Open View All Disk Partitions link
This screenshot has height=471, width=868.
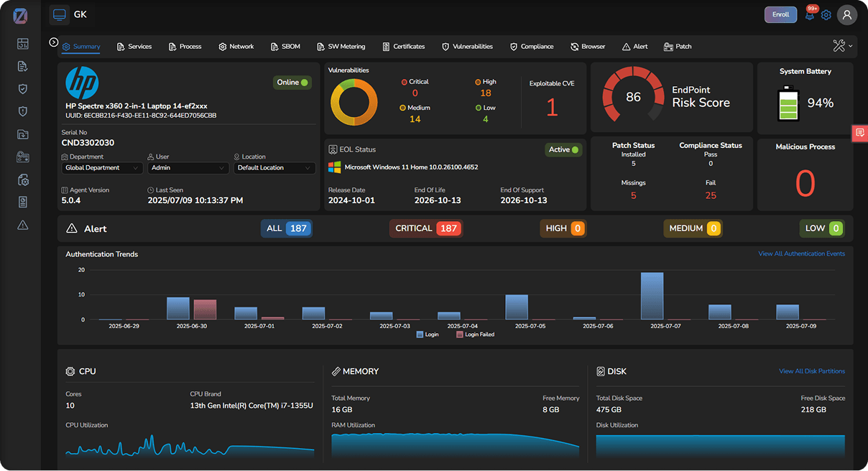(812, 371)
